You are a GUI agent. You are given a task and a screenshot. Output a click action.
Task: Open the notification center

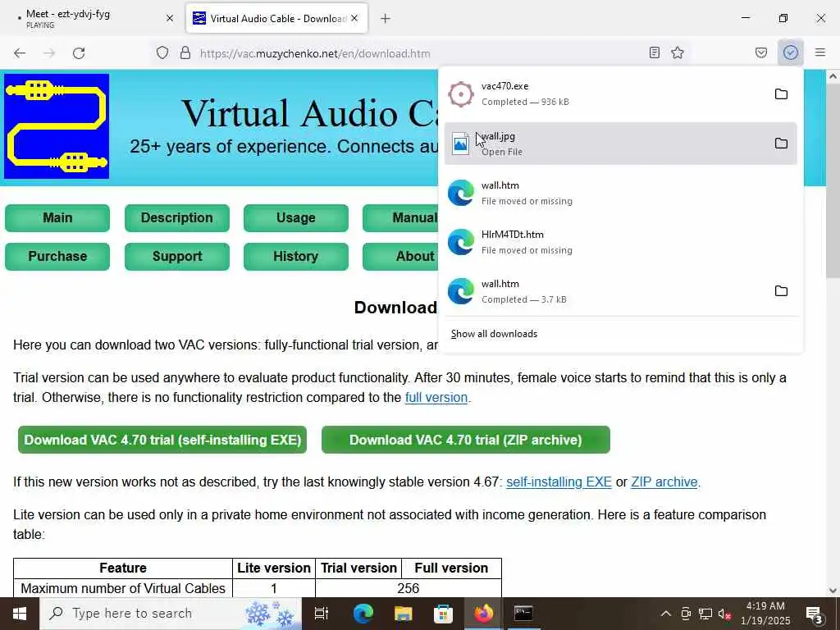pyautogui.click(x=815, y=614)
